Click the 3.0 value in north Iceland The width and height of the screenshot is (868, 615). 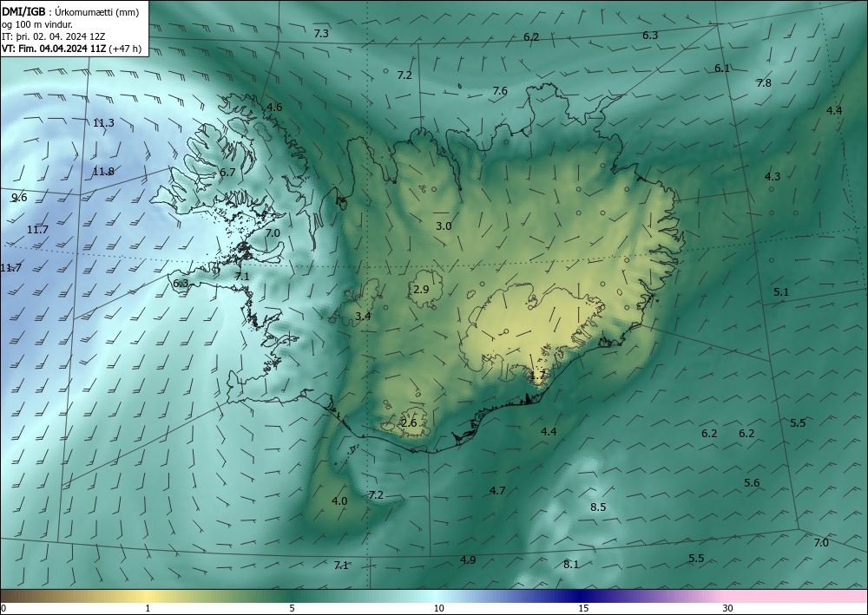[444, 226]
